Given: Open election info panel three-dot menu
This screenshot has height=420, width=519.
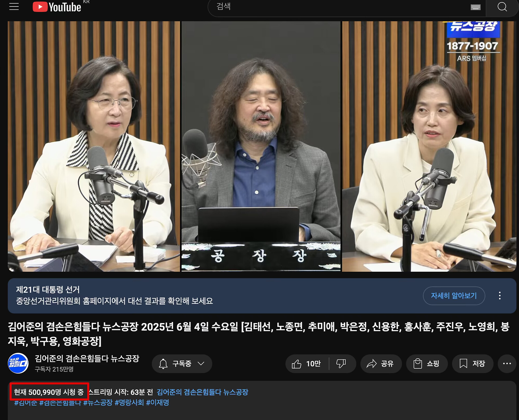Looking at the screenshot, I should pos(500,295).
